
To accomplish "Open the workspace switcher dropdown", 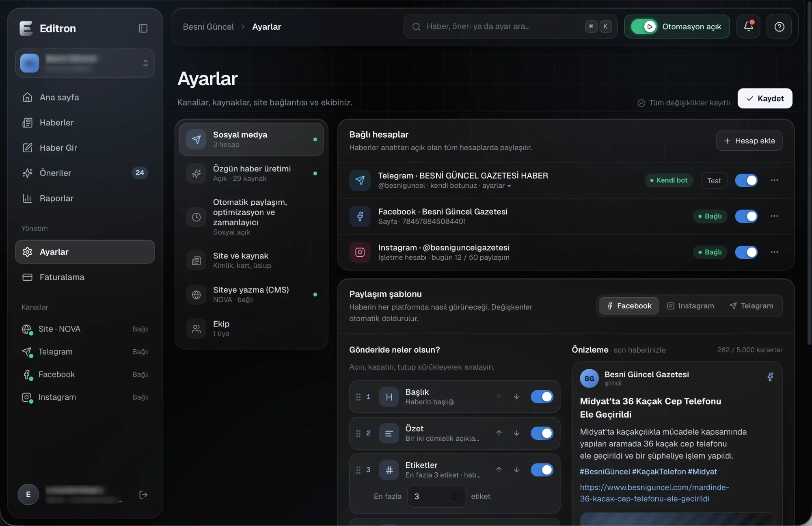I will point(85,63).
